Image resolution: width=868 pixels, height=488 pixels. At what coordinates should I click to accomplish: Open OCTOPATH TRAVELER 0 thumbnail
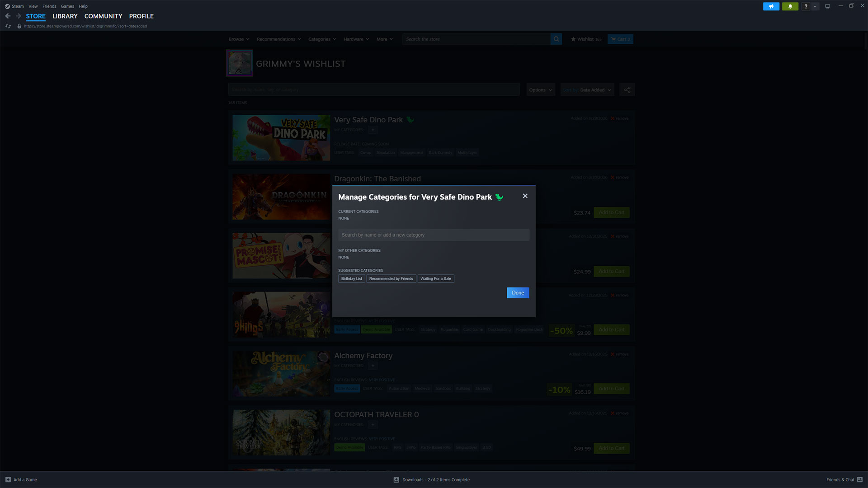click(x=281, y=432)
